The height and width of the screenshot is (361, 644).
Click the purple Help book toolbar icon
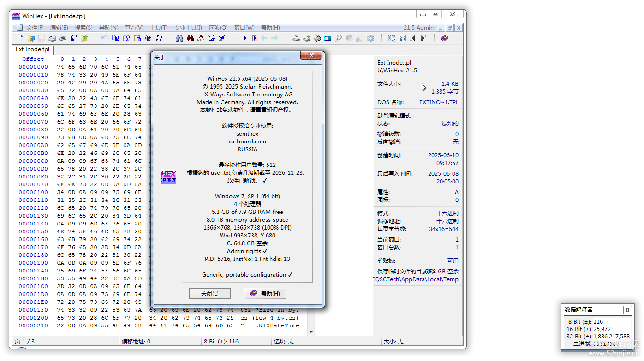[445, 38]
